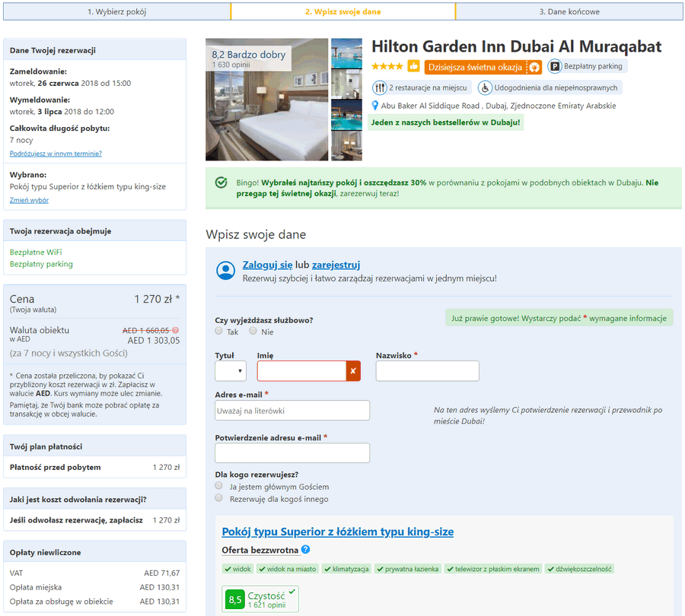685x616 pixels.
Task: Click the blue question mark near Oferta bezzwrotna
Action: (x=306, y=549)
